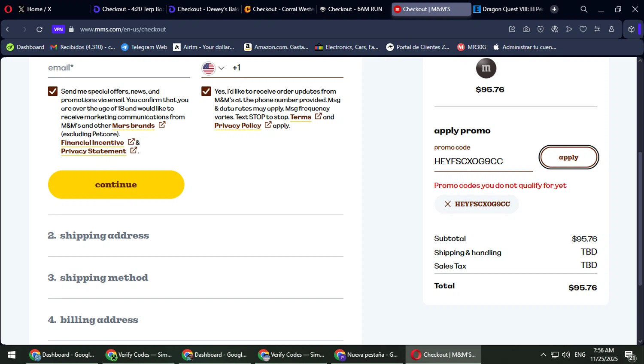Show hidden tray icons chevron
This screenshot has height=364, width=644.
pos(543,355)
